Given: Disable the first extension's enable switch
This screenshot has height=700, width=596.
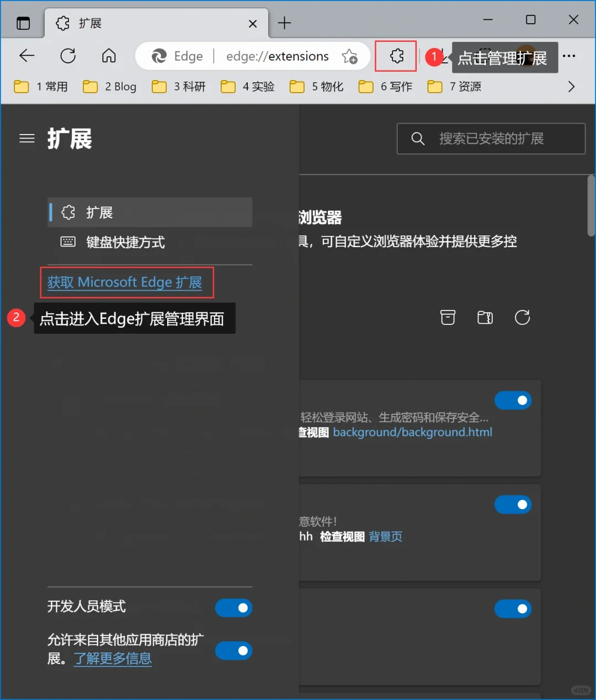Looking at the screenshot, I should coord(513,400).
